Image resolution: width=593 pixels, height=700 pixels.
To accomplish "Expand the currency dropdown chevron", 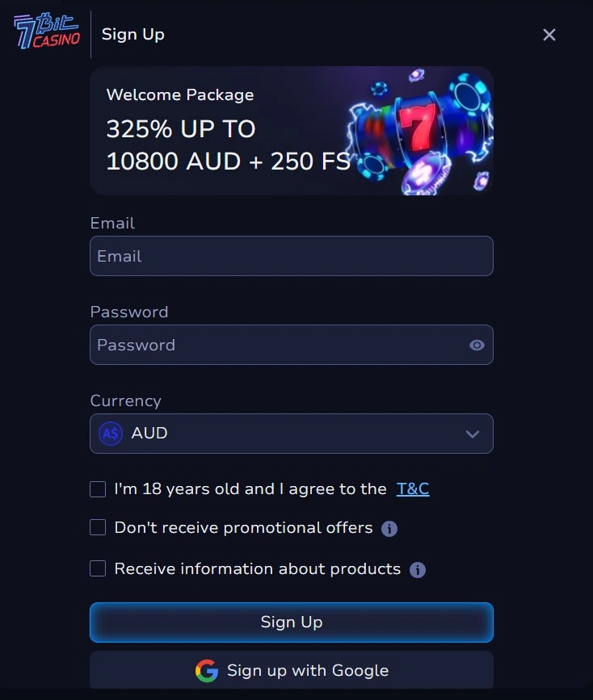I will point(472,434).
